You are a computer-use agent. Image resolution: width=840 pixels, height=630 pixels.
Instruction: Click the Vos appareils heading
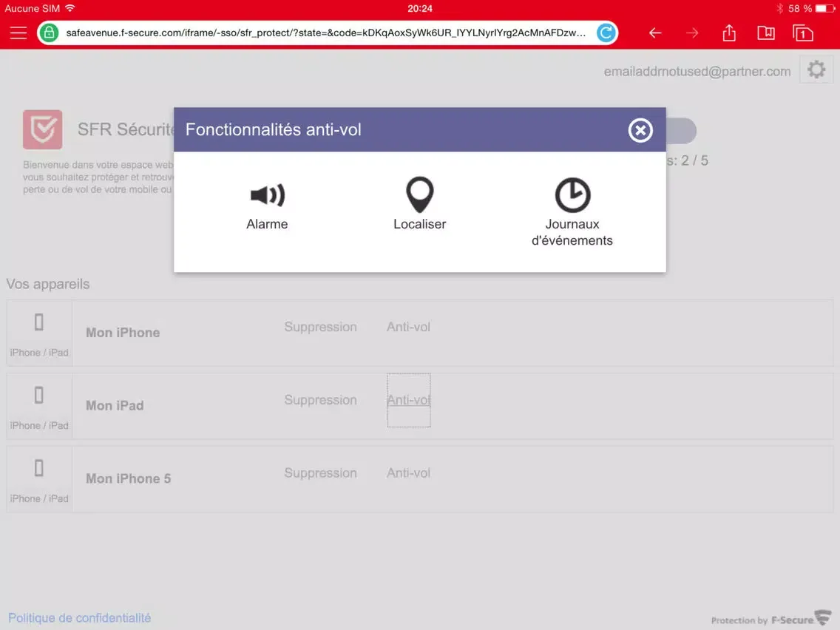pyautogui.click(x=47, y=284)
